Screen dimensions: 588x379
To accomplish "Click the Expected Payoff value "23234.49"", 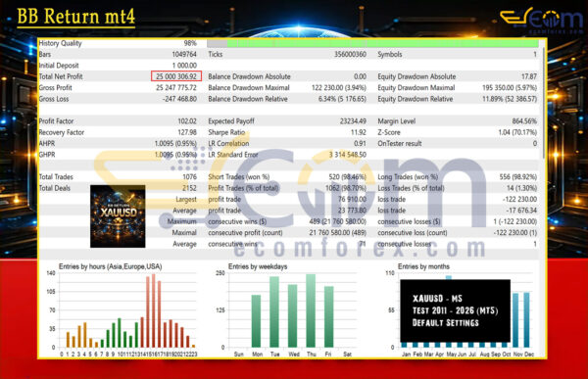I will (x=353, y=121).
